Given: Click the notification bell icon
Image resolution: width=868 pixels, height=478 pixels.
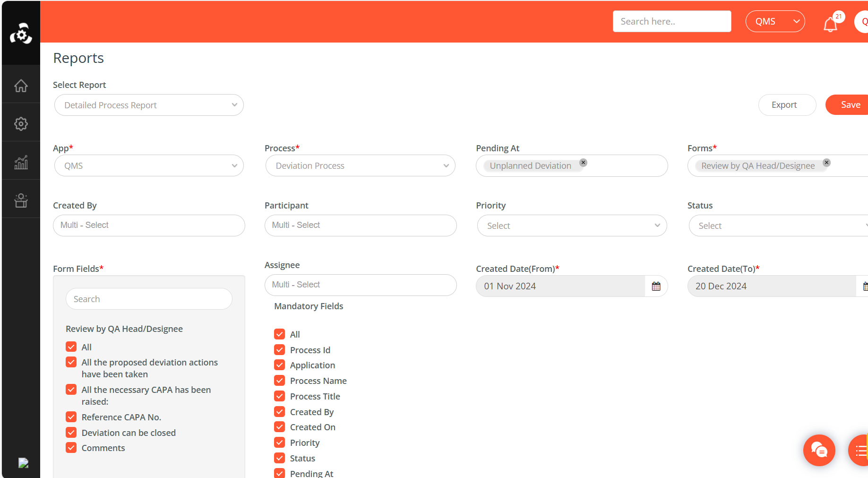Looking at the screenshot, I should coord(830,24).
